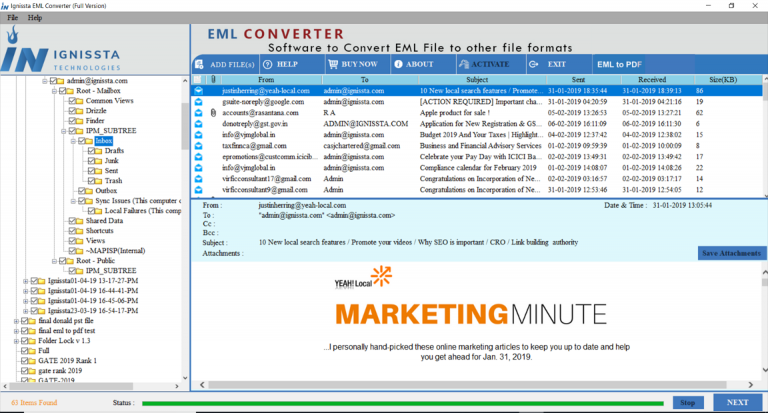The image size is (768, 413).
Task: Click the folder tree vertical scrollbar down arrow
Action: (185, 378)
